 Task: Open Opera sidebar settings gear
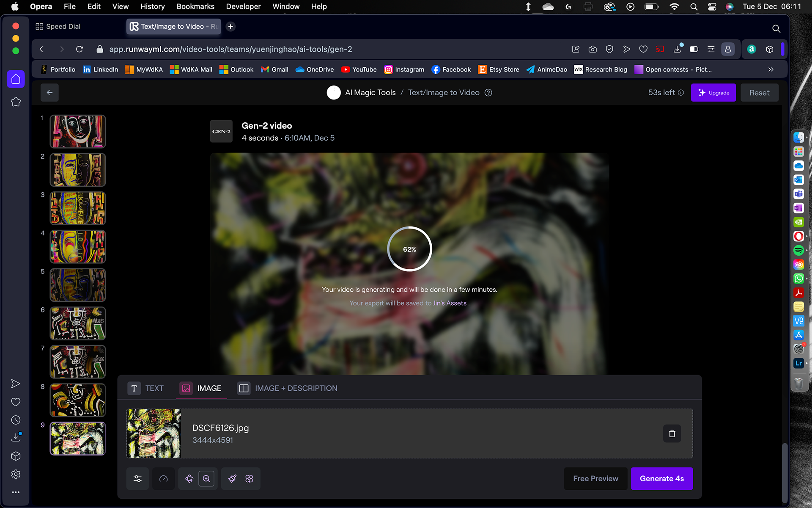pos(16,474)
